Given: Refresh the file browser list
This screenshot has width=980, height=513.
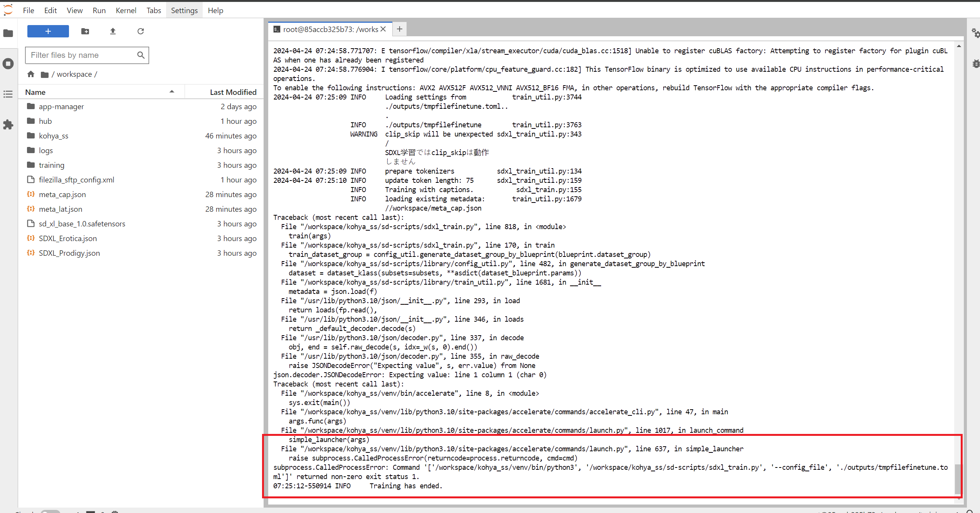Looking at the screenshot, I should (x=141, y=31).
